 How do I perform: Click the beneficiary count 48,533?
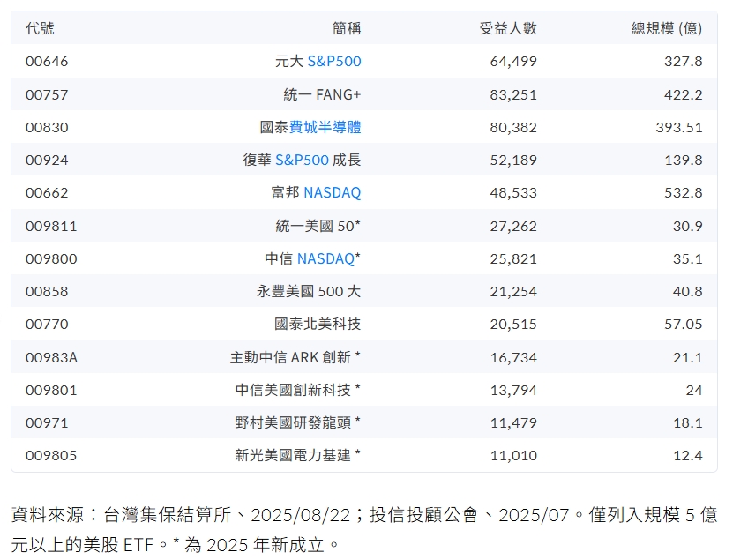coord(513,192)
